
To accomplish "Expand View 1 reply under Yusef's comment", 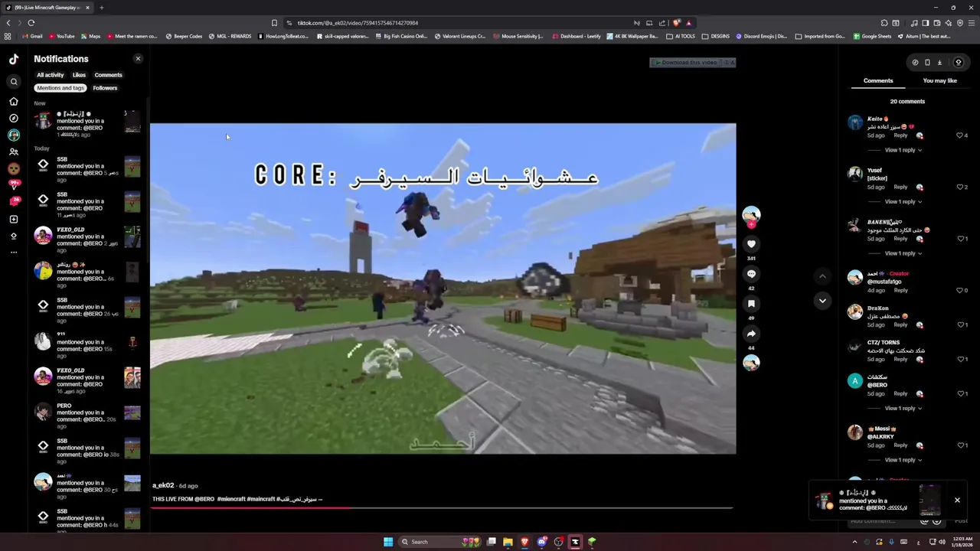I will point(903,202).
